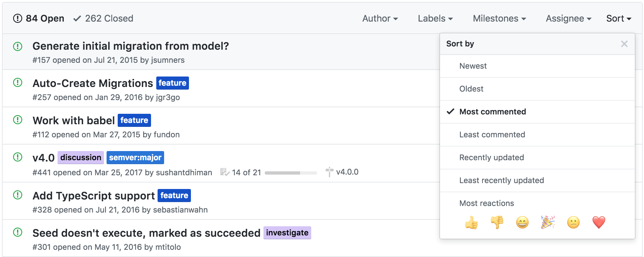Open the Milestones filter dropdown
The height and width of the screenshot is (257, 644).
pos(500,18)
